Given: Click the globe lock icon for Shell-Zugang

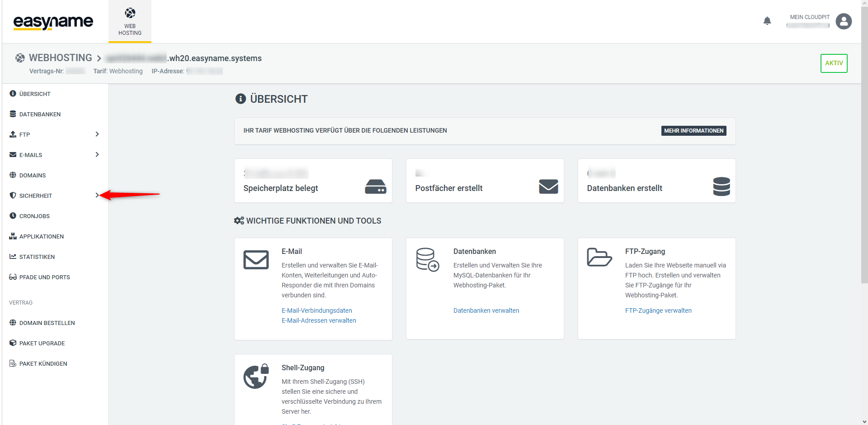Looking at the screenshot, I should click(256, 376).
